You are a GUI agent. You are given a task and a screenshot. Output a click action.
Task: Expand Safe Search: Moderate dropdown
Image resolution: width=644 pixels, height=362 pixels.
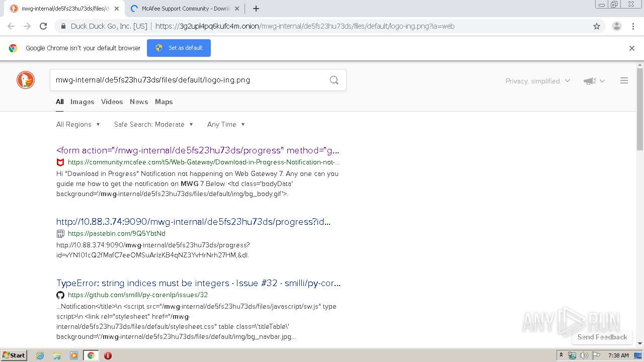coord(153,124)
